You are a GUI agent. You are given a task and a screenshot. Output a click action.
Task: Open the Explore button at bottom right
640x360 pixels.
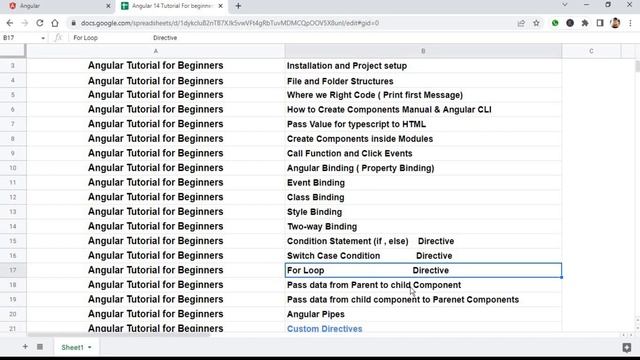pos(627,347)
